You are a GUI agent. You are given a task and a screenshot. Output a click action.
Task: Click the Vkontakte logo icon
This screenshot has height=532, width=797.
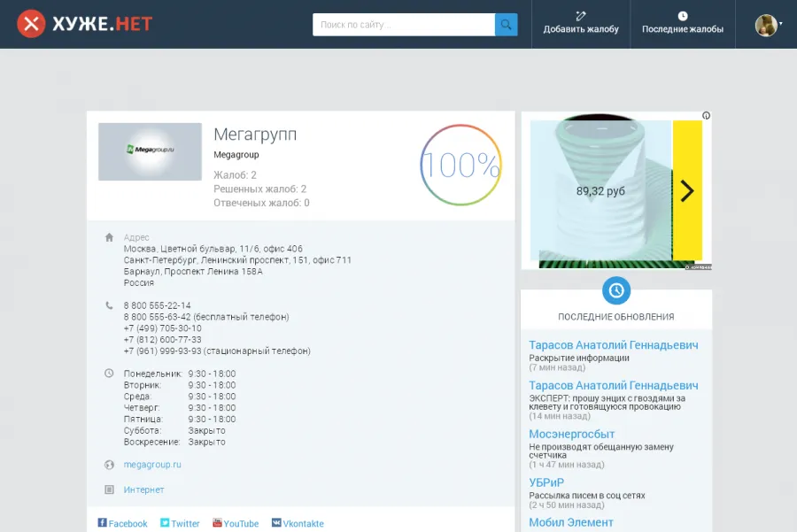[x=276, y=522]
